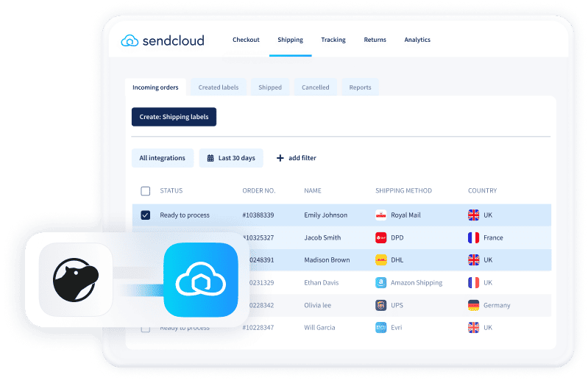Switch to the Created labels tab
Viewport: 588px width, 380px height.
coord(219,87)
